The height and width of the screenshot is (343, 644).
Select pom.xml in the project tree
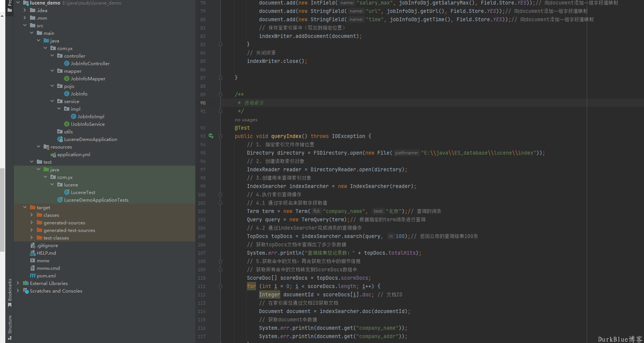pyautogui.click(x=46, y=276)
